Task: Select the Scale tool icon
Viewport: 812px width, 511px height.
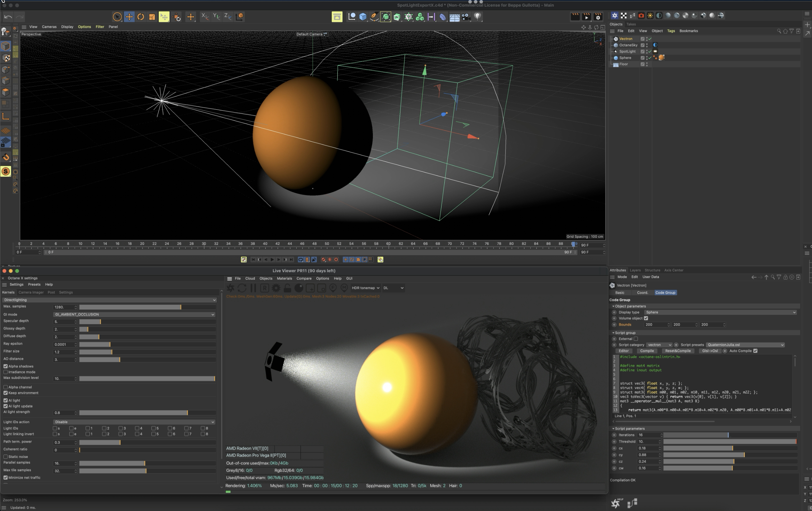Action: (x=152, y=17)
